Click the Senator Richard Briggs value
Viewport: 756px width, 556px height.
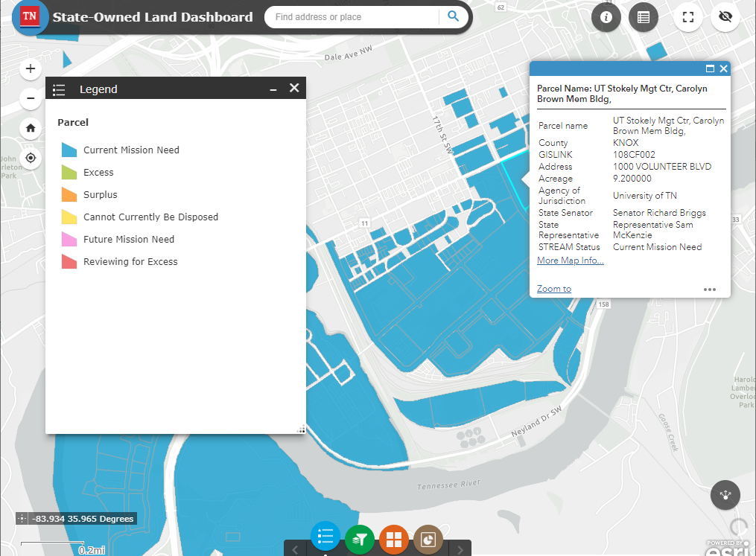tap(659, 213)
